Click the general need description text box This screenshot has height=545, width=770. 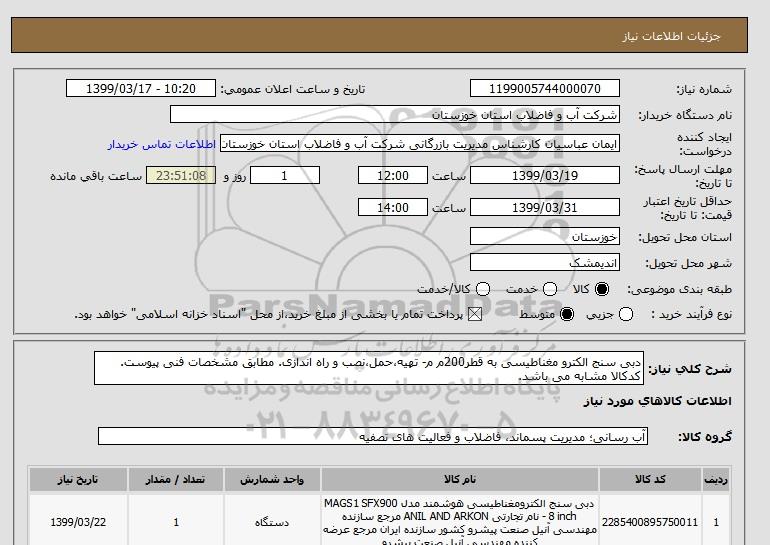[x=369, y=368]
